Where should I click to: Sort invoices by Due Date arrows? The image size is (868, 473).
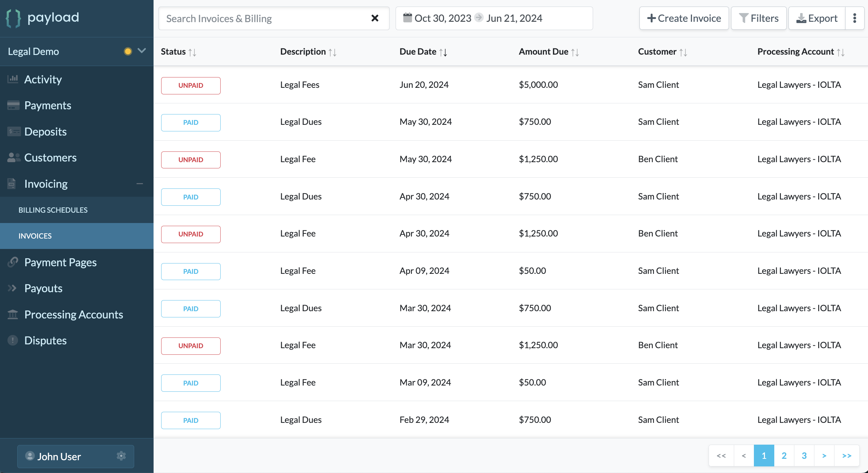tap(443, 52)
